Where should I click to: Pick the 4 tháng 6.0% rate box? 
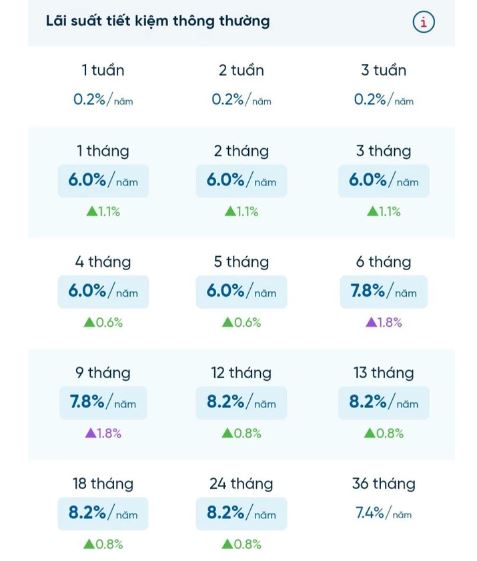coord(103,292)
